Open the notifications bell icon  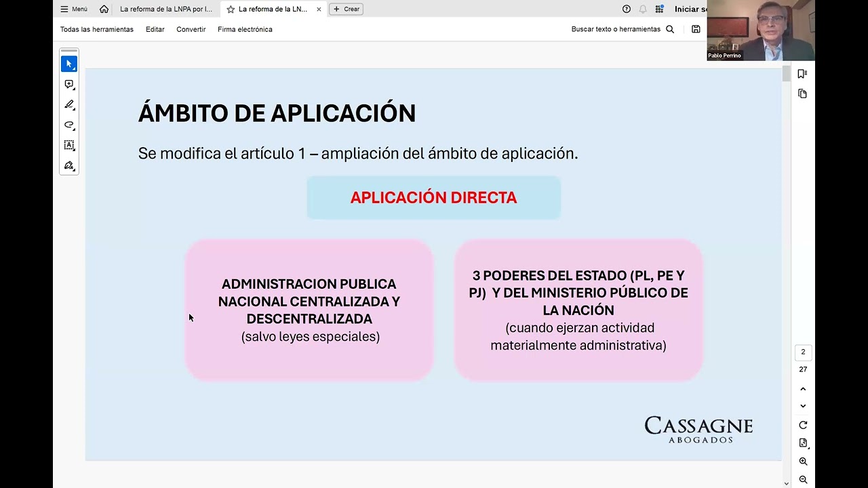pos(643,9)
